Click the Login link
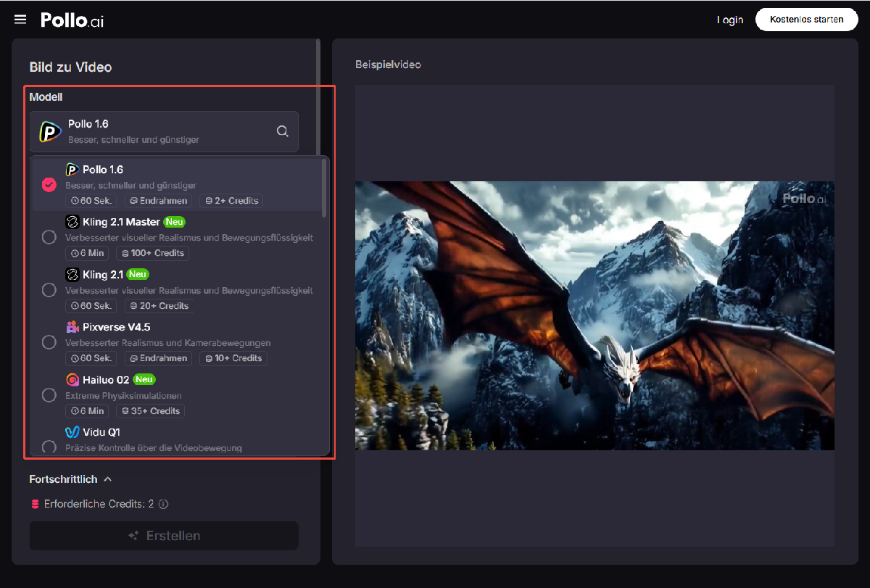 coord(730,20)
